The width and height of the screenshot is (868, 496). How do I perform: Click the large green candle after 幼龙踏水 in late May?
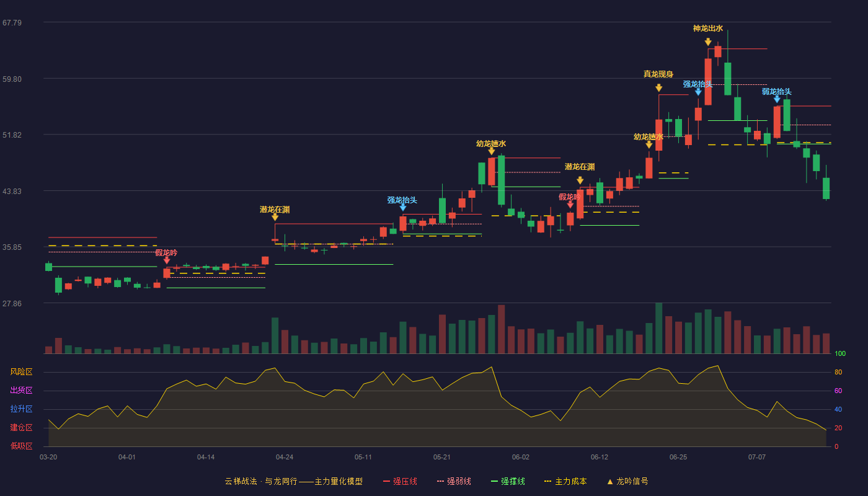click(501, 180)
